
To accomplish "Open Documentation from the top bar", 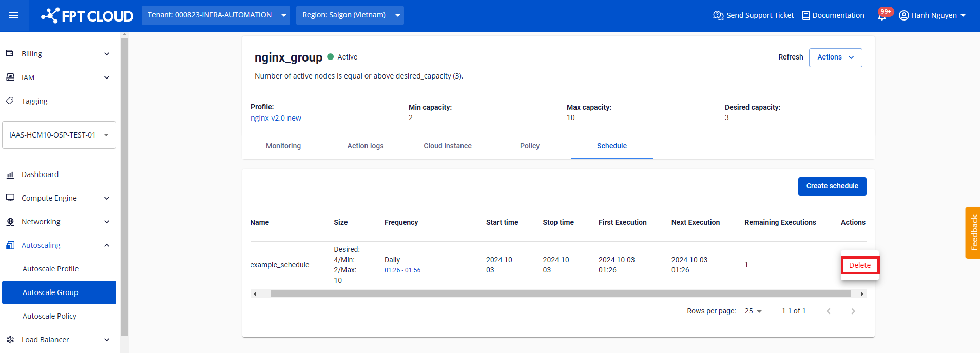I will [833, 15].
